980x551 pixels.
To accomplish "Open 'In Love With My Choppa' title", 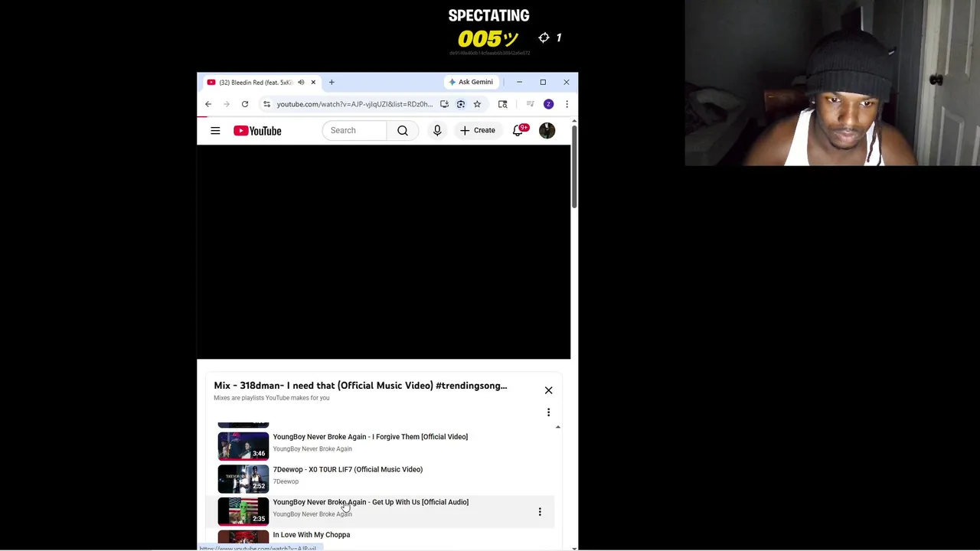I will (311, 535).
